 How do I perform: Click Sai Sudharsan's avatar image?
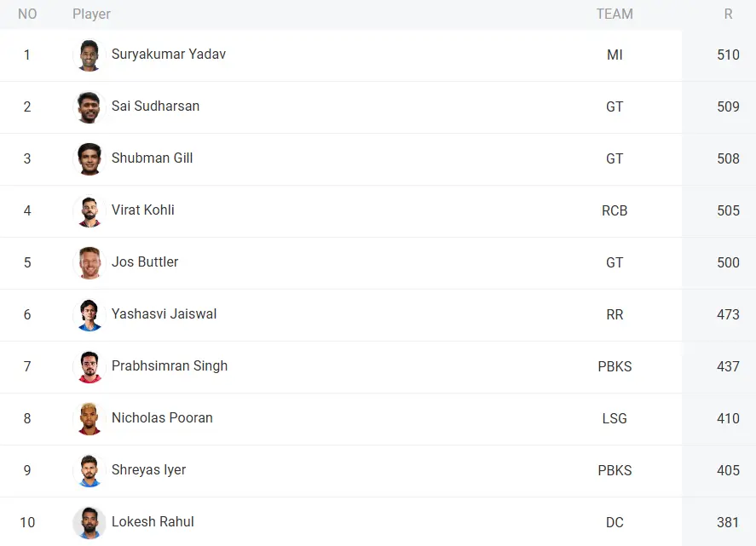[89, 106]
